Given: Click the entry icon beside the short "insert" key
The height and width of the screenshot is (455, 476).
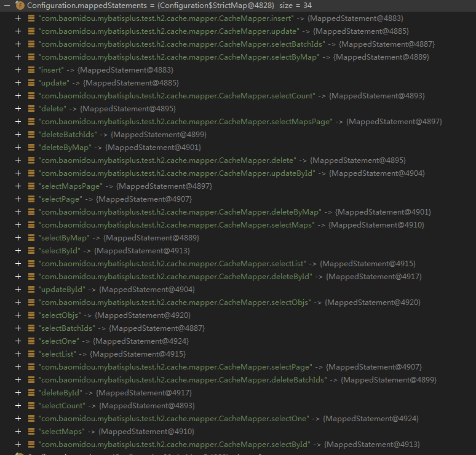Looking at the screenshot, I should [31, 70].
